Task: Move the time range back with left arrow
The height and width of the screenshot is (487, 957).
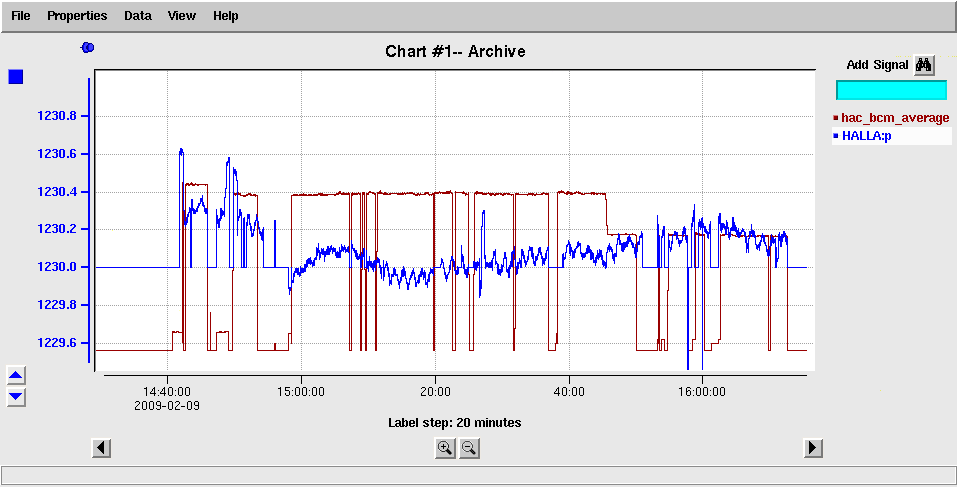Action: 101,448
